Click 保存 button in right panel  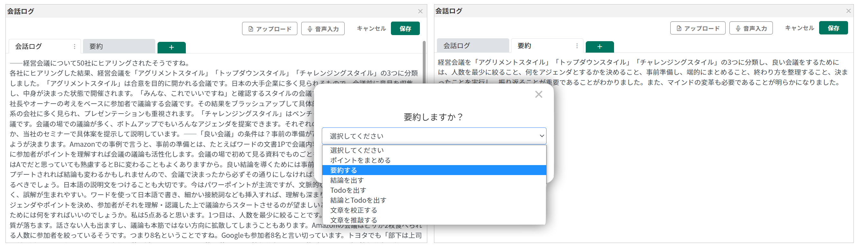pos(833,28)
